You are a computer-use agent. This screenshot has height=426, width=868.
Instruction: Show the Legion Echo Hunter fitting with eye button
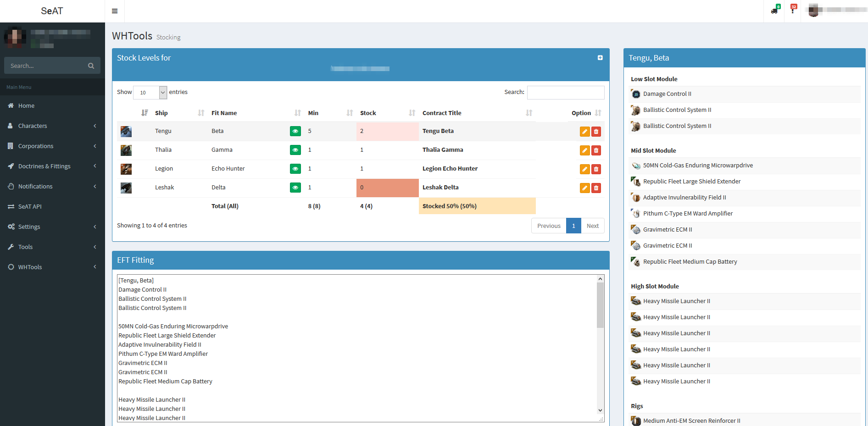[295, 169]
